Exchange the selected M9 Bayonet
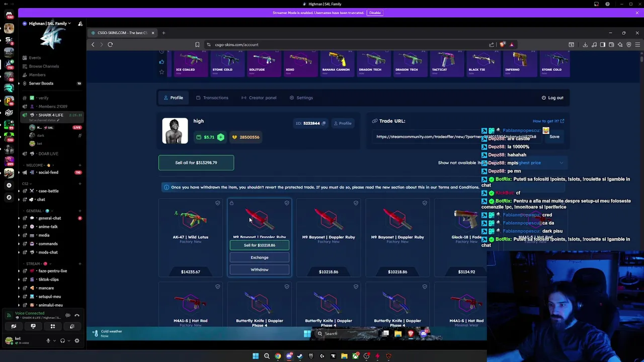 click(260, 257)
